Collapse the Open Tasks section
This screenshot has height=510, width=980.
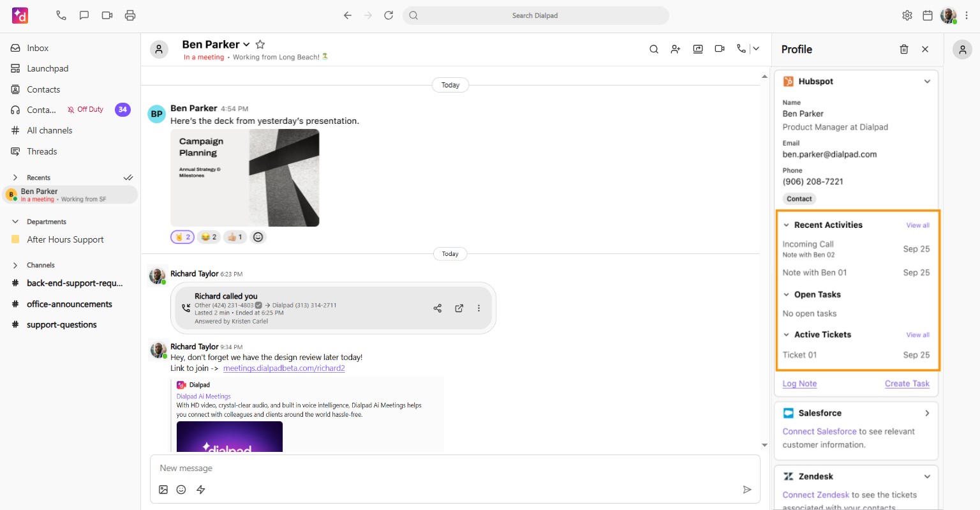[x=787, y=295]
